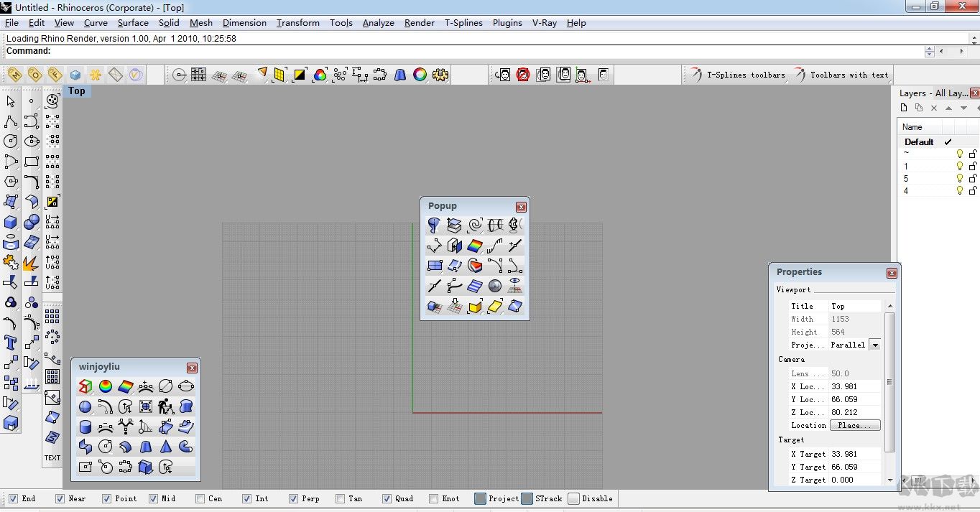The image size is (980, 512).
Task: Select the arrow pointer tool in left toolbar
Action: [x=11, y=101]
